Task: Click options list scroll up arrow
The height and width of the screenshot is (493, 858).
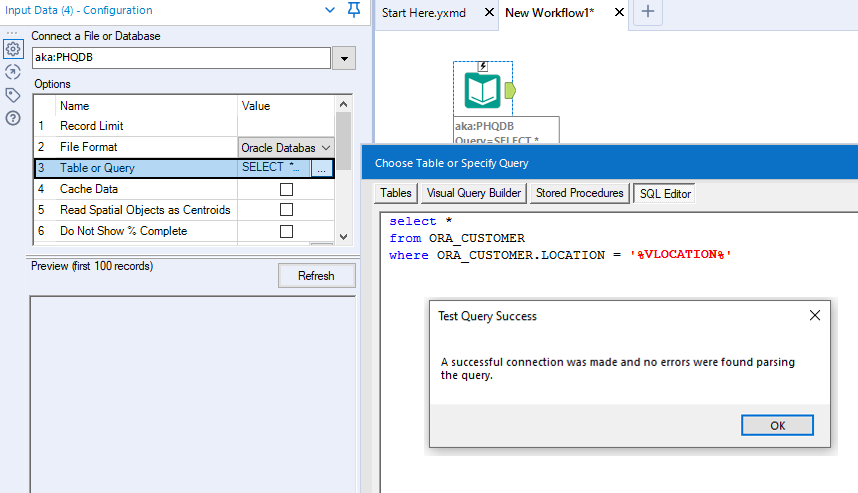Action: click(x=344, y=104)
